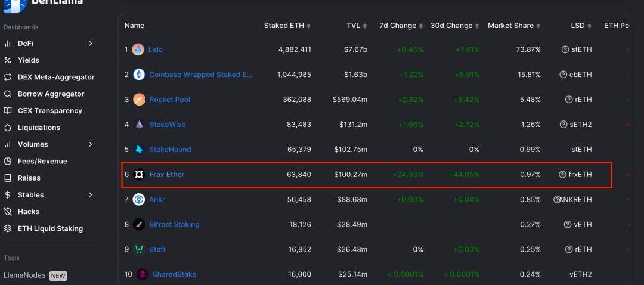This screenshot has width=644, height=285.
Task: Open Fees/Revenue dashboard
Action: coord(42,162)
